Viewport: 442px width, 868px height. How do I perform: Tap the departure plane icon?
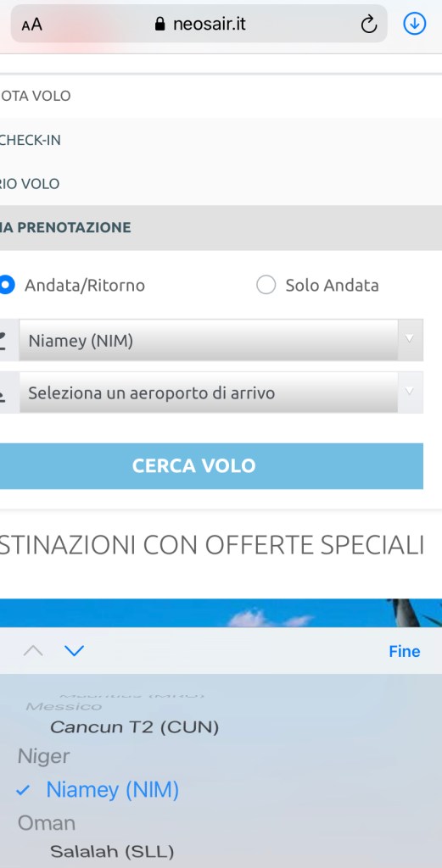(x=3, y=341)
